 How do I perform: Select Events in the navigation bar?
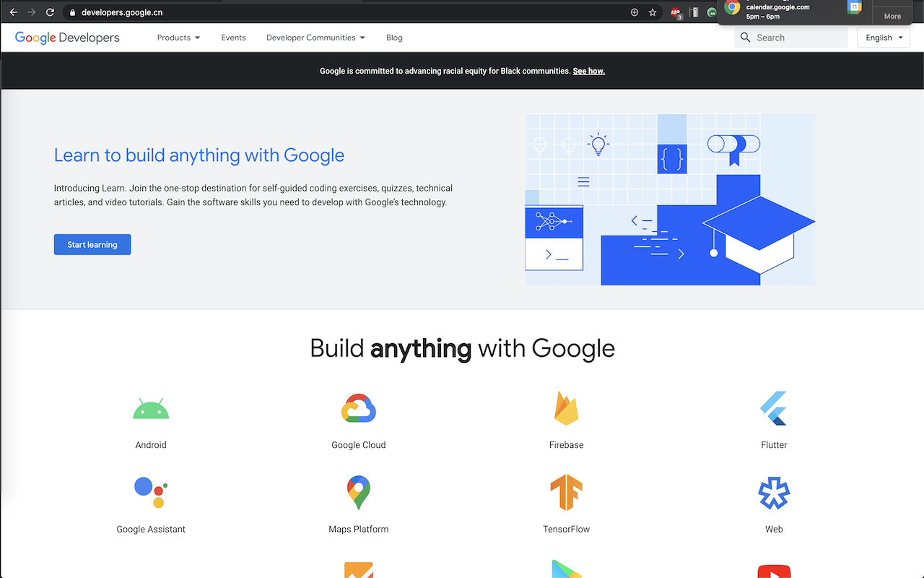pyautogui.click(x=233, y=37)
